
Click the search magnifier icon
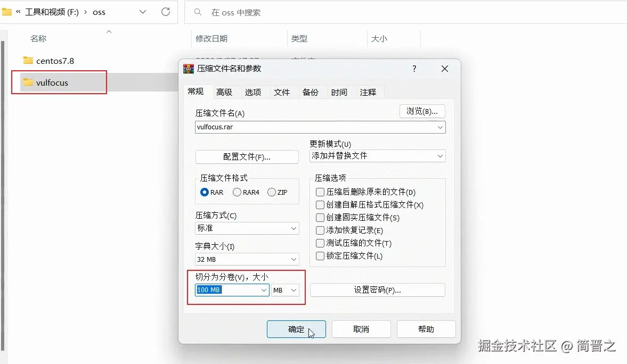(x=198, y=12)
